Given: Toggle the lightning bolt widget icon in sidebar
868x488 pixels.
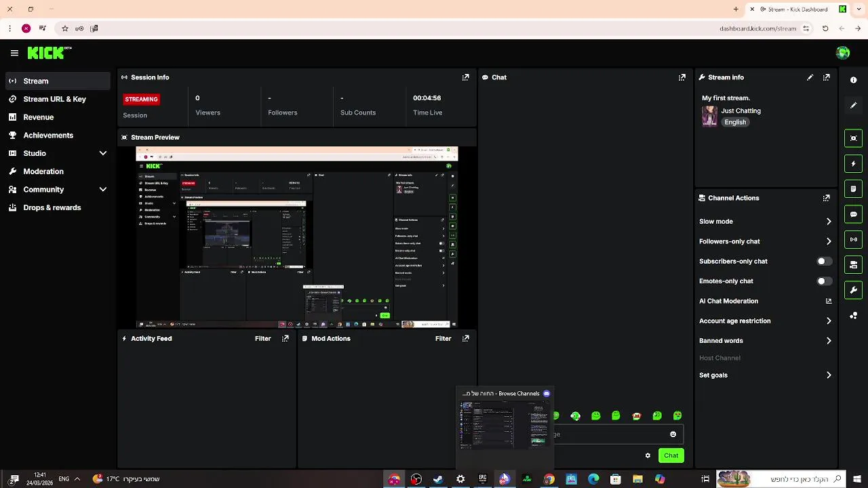Looking at the screenshot, I should pos(853,163).
